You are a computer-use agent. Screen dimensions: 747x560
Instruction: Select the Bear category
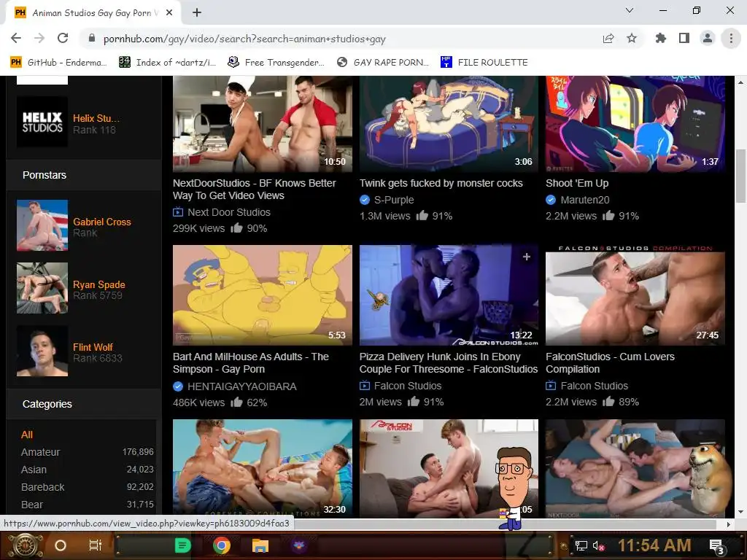point(32,505)
